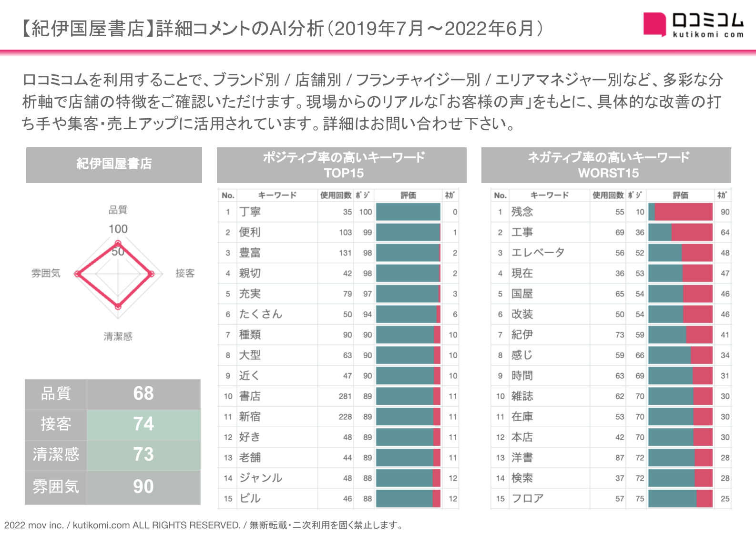Click the keyword ジャンル in TOP15

(x=261, y=478)
